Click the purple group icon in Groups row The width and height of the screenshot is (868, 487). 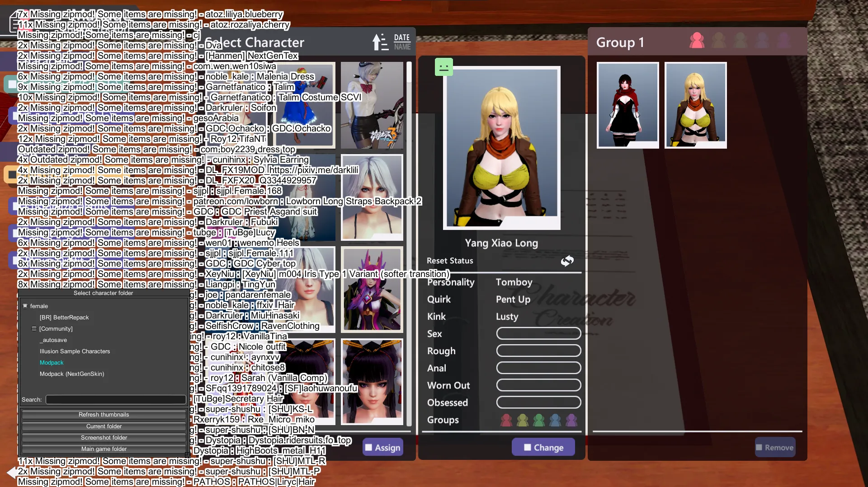coord(571,420)
